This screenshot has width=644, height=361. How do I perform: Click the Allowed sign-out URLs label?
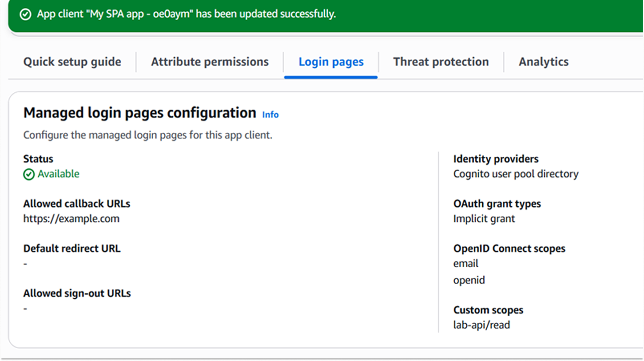pos(77,293)
